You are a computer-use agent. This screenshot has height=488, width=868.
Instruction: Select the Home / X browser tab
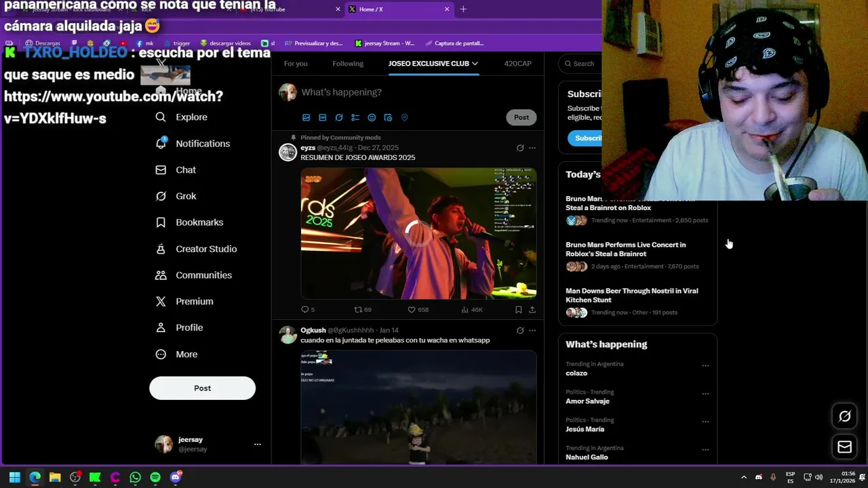(399, 9)
